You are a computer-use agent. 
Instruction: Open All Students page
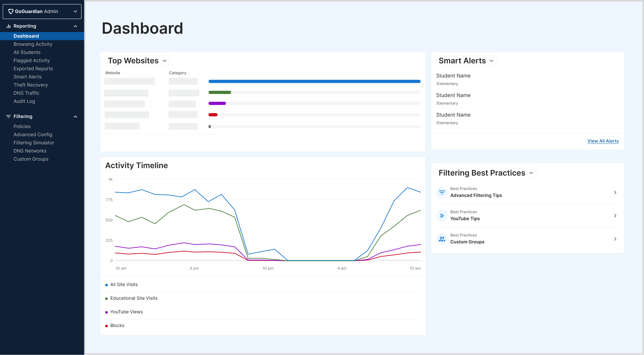pos(27,52)
